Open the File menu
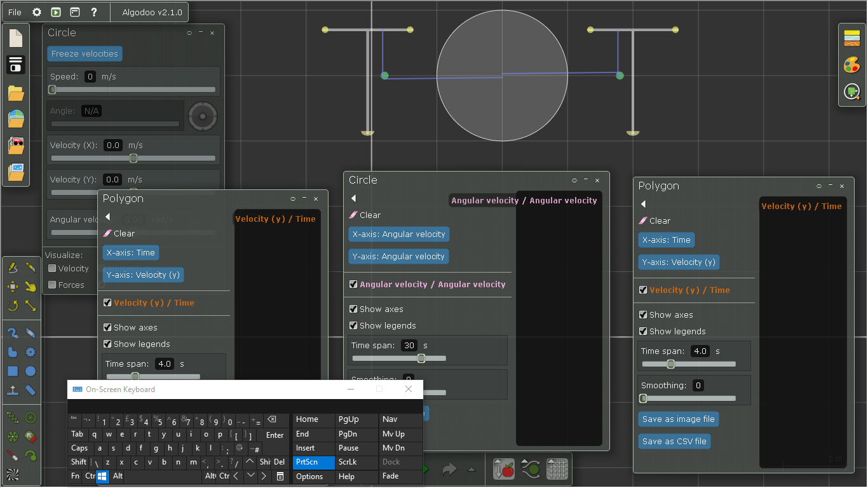This screenshot has height=488, width=868. (x=15, y=12)
